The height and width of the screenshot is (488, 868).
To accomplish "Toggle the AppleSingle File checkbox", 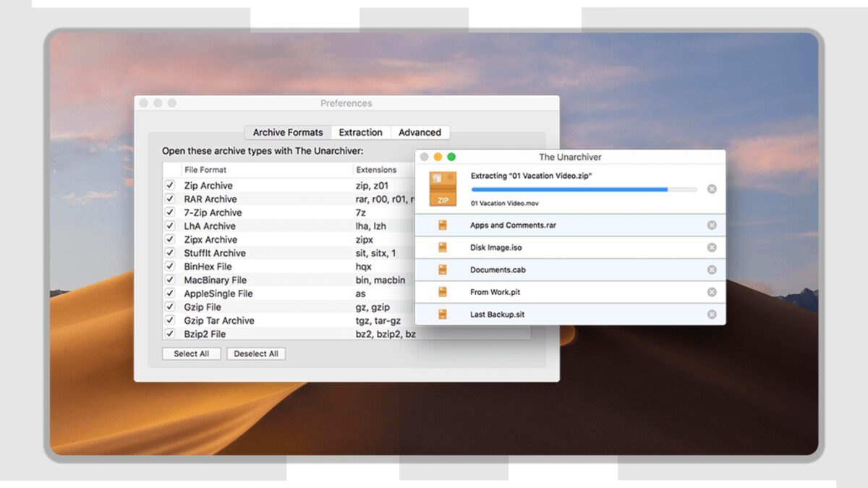I will pyautogui.click(x=170, y=294).
